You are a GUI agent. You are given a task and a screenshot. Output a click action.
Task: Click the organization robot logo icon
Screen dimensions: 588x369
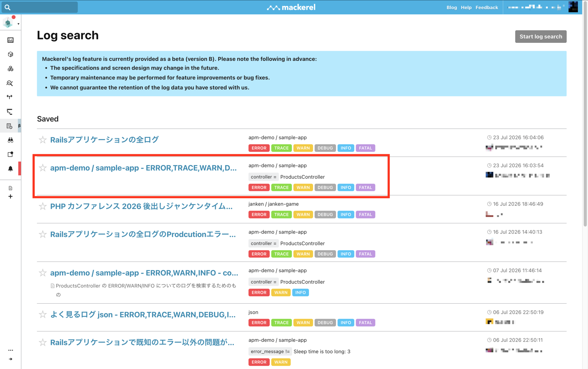8,23
